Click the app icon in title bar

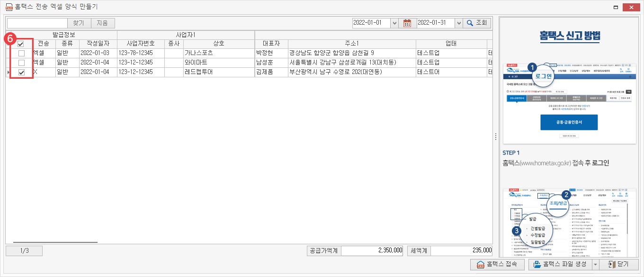[8, 7]
